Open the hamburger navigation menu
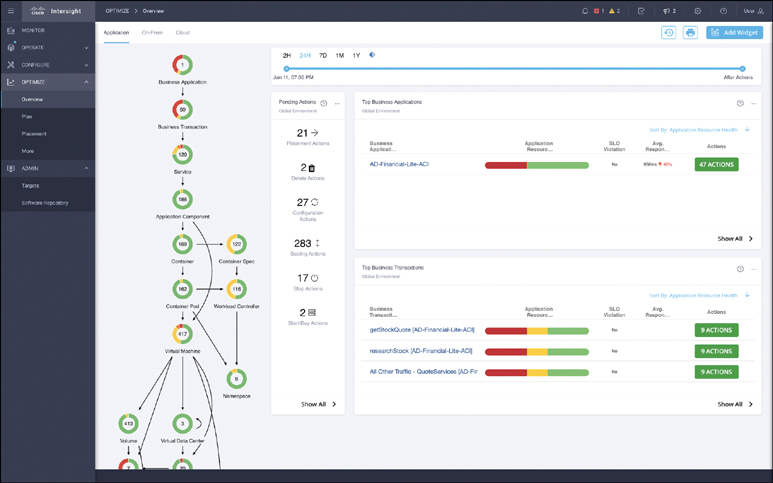 click(x=11, y=10)
